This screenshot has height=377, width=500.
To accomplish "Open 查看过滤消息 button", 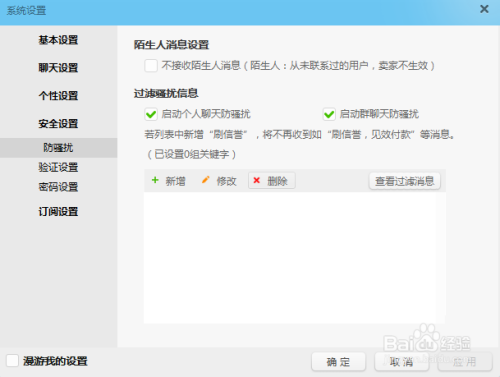I will pos(405,181).
